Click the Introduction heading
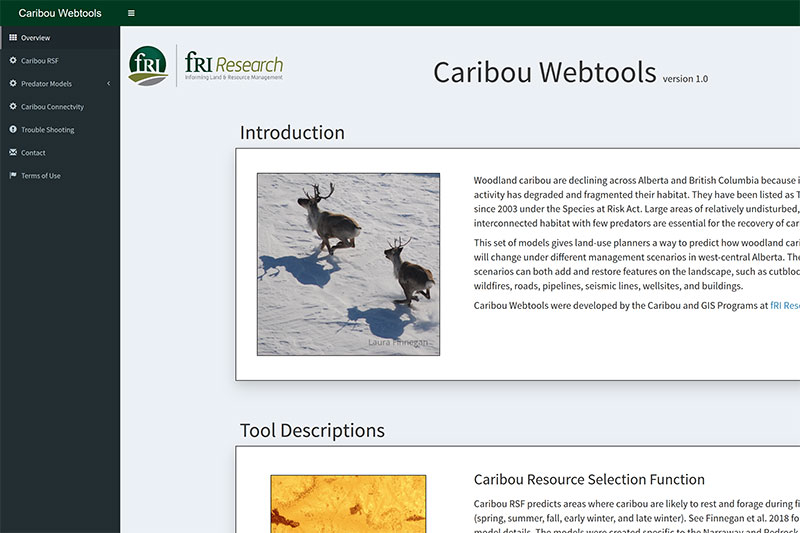The width and height of the screenshot is (800, 533). tap(292, 133)
